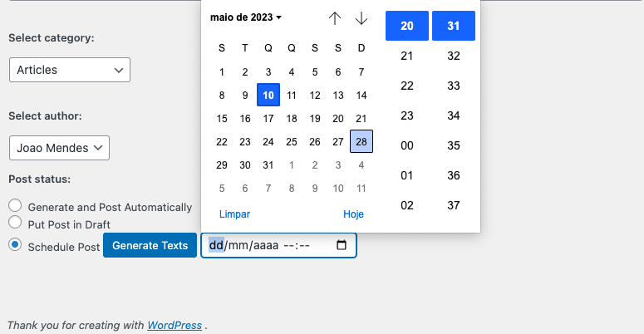The width and height of the screenshot is (644, 334).
Task: Click Hoje to select today
Action: [x=354, y=214]
